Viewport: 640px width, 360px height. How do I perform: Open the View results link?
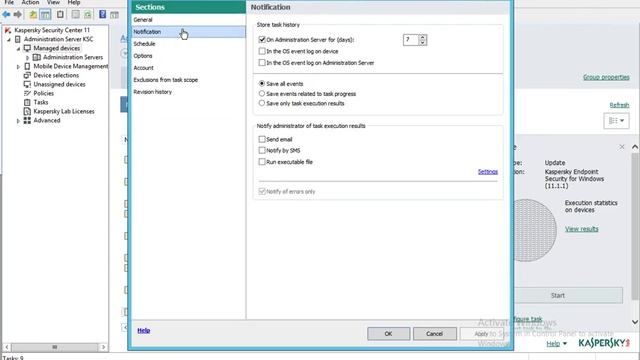click(582, 229)
